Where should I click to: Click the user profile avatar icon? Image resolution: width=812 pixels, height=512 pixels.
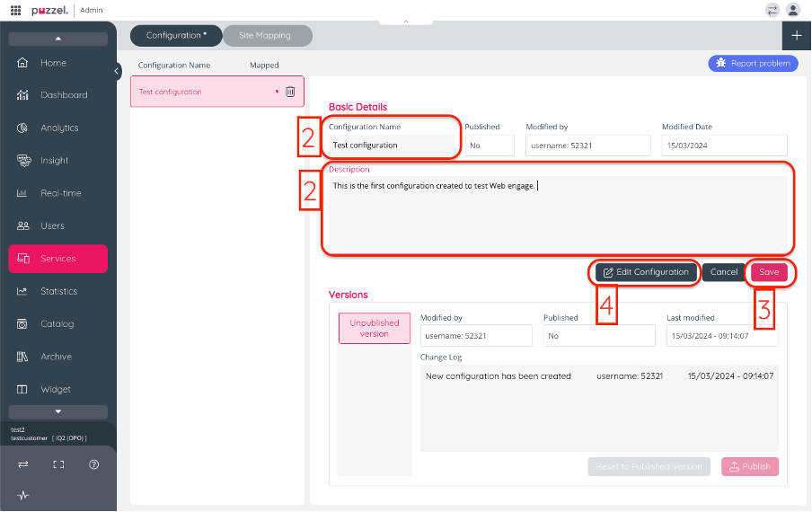coord(793,10)
